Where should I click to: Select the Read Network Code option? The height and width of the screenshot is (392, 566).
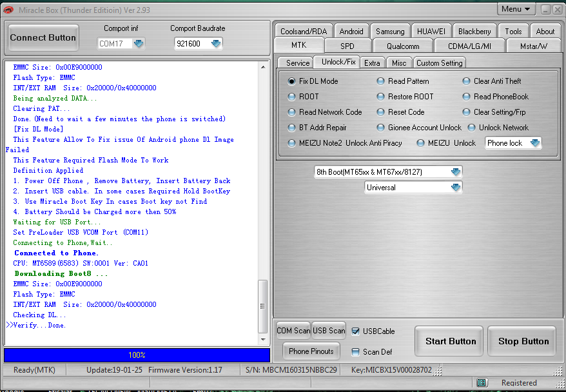point(291,112)
